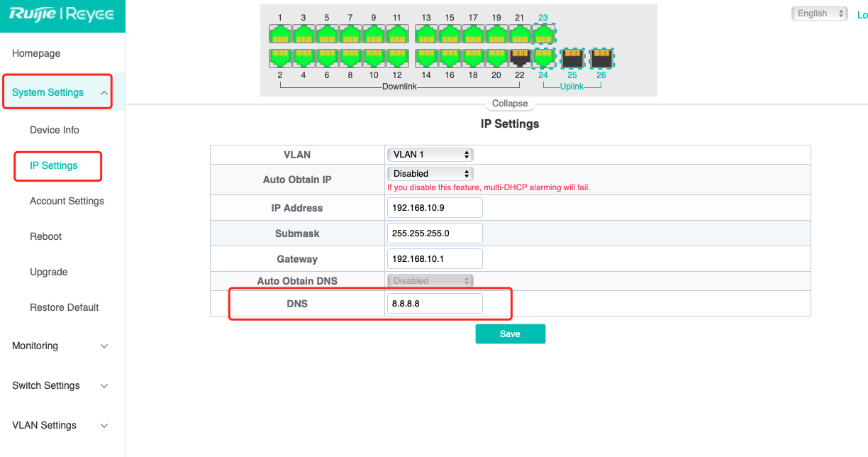
Task: Click port 1 icon on switch panel
Action: coord(280,33)
